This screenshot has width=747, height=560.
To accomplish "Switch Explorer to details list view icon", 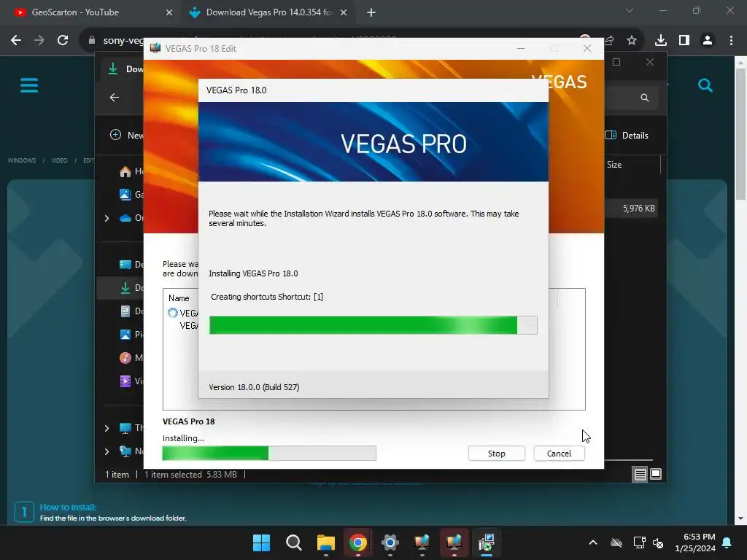I will tap(640, 474).
